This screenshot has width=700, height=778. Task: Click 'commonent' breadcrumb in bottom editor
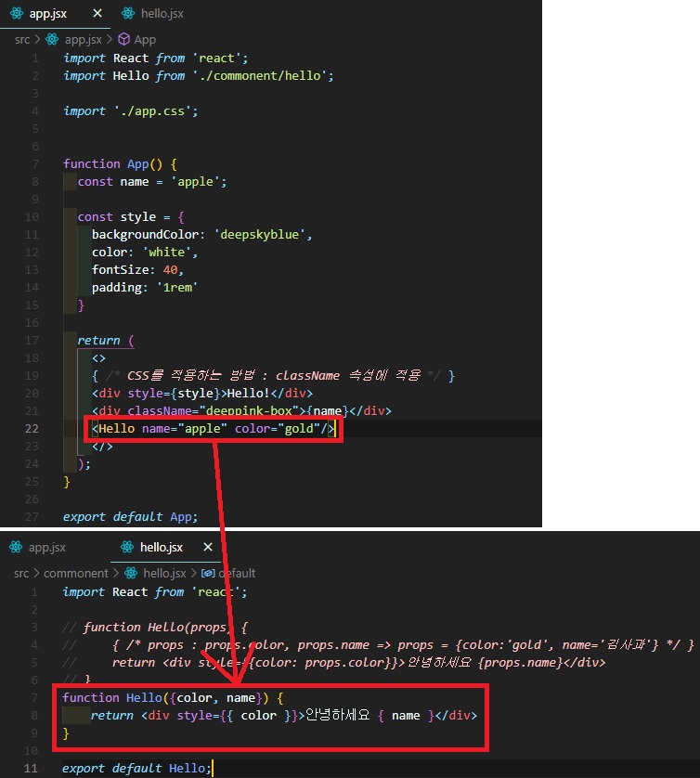(x=76, y=574)
